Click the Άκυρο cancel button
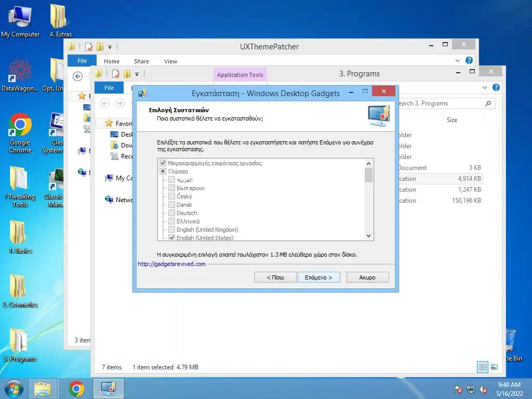 coord(367,277)
